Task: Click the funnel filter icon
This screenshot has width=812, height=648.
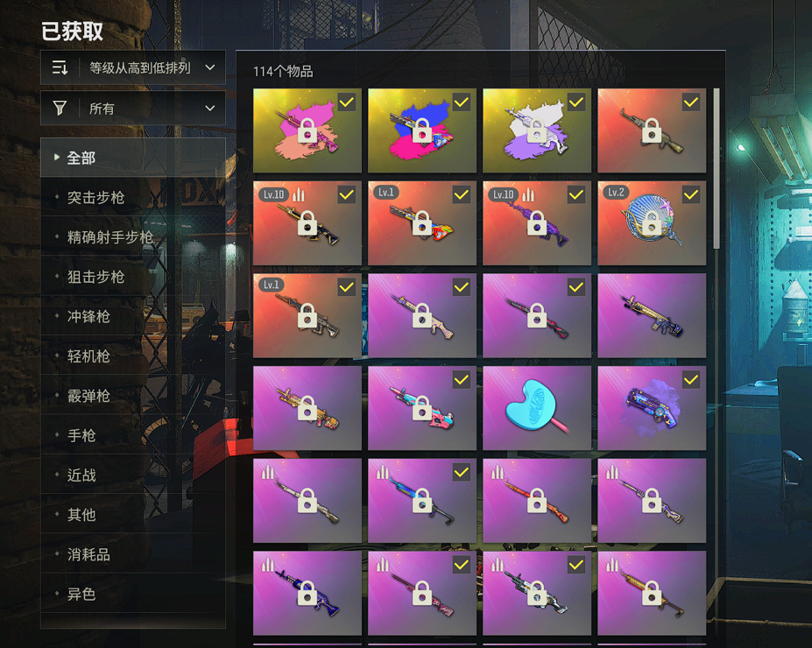Action: (x=60, y=108)
